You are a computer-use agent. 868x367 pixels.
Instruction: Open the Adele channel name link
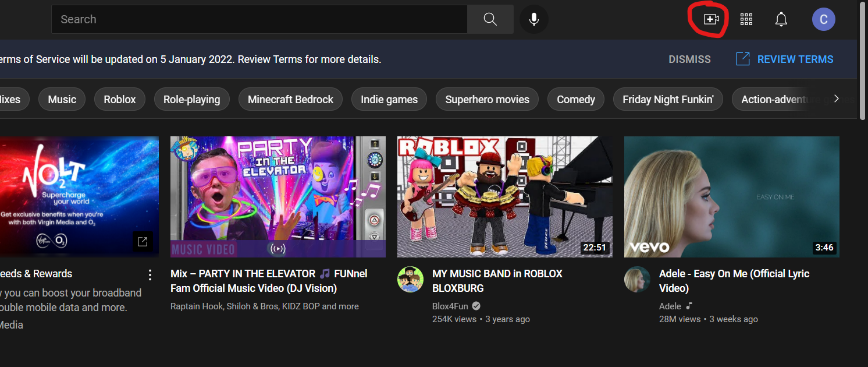670,306
